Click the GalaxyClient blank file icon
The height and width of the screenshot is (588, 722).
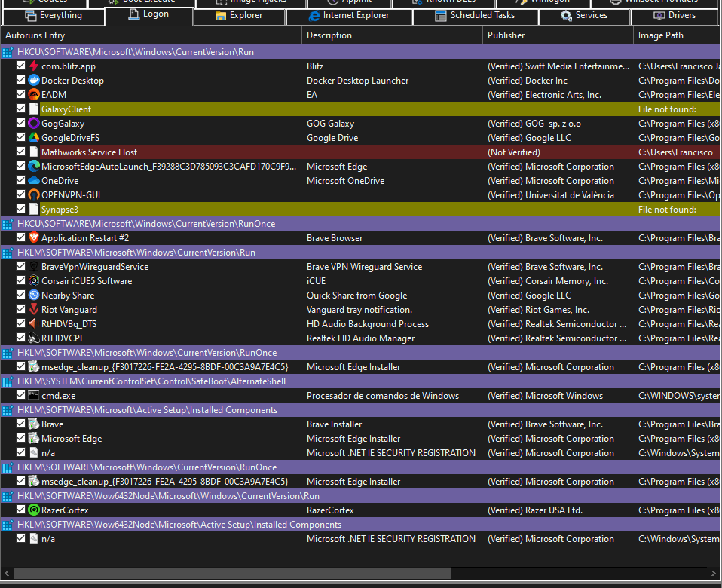(x=34, y=109)
